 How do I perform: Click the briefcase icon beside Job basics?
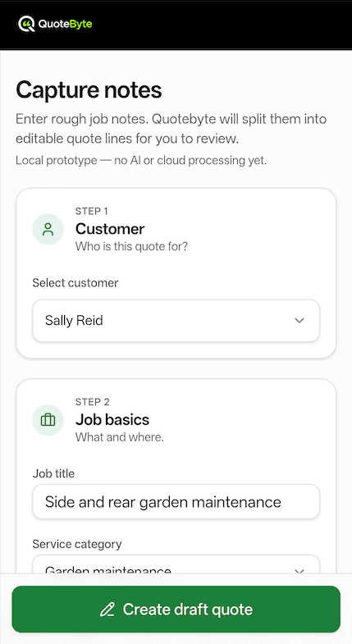pos(48,420)
